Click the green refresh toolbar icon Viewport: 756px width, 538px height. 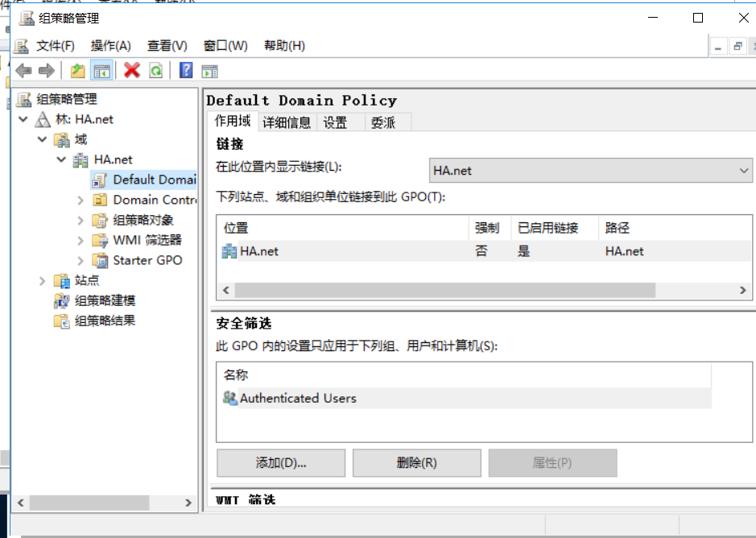(x=155, y=71)
